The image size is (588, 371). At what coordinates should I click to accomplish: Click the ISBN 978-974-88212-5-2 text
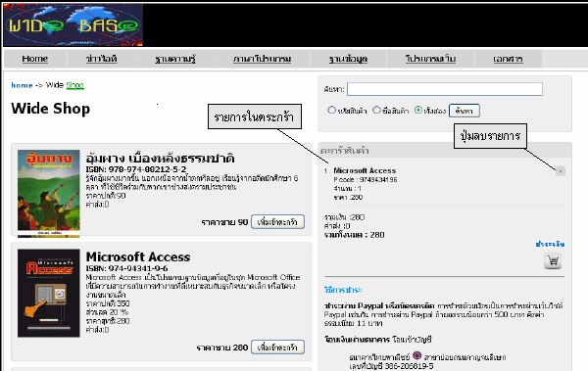136,169
